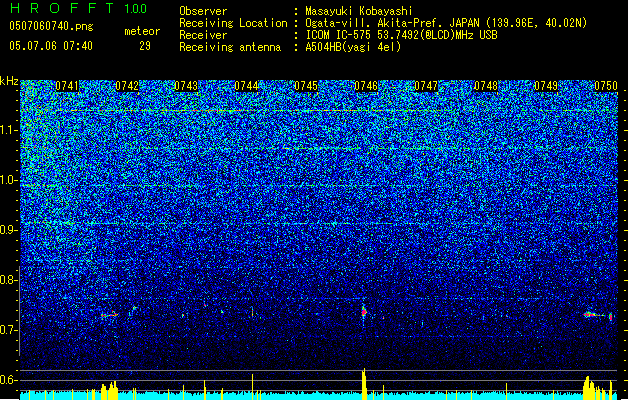Click the Observer field label
This screenshot has height=400, width=629.
[x=203, y=11]
